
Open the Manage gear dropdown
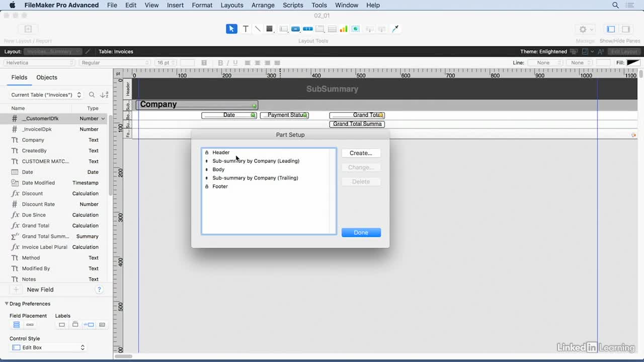pyautogui.click(x=586, y=29)
